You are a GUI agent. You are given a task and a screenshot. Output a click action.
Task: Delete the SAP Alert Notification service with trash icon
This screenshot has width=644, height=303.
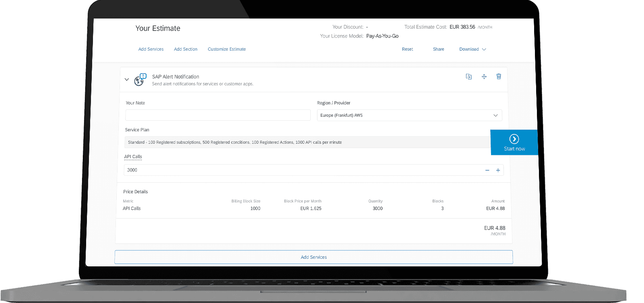[499, 76]
